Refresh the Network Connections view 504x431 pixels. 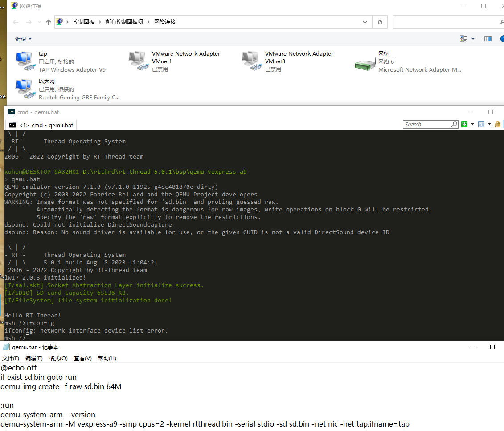[380, 22]
